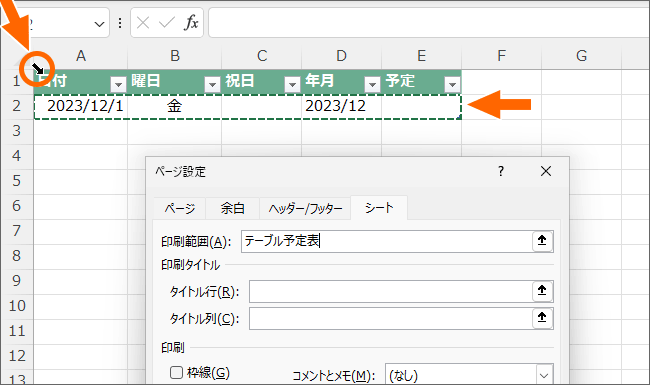The height and width of the screenshot is (385, 650).
Task: Click the 予定 header cell
Action: pyautogui.click(x=421, y=81)
